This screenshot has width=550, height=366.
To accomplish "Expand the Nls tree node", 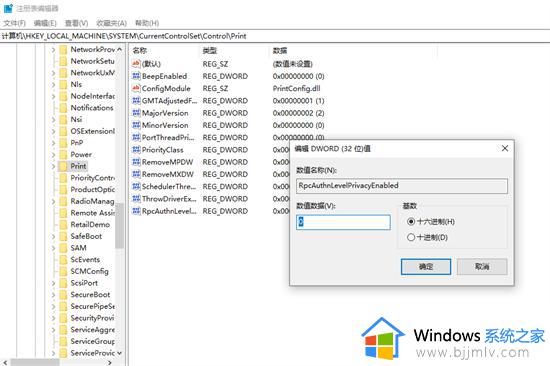I will 53,85.
